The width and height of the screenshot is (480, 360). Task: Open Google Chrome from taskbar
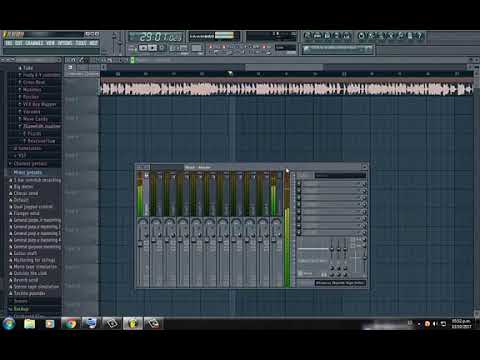click(x=71, y=323)
